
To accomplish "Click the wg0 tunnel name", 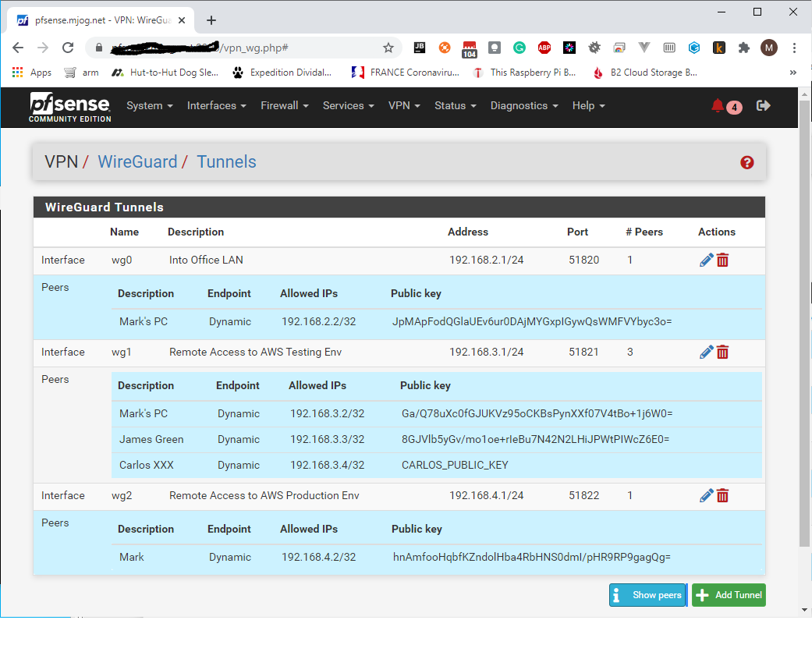I will coord(122,260).
